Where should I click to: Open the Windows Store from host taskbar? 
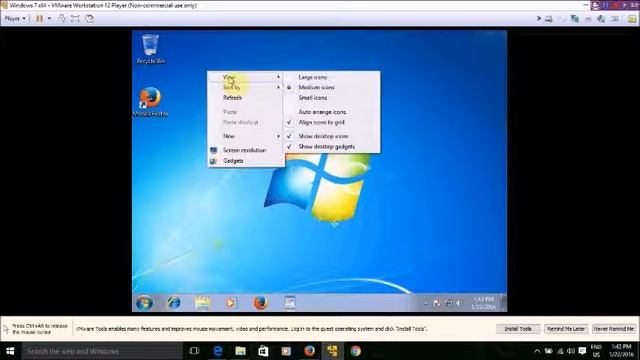point(263,351)
